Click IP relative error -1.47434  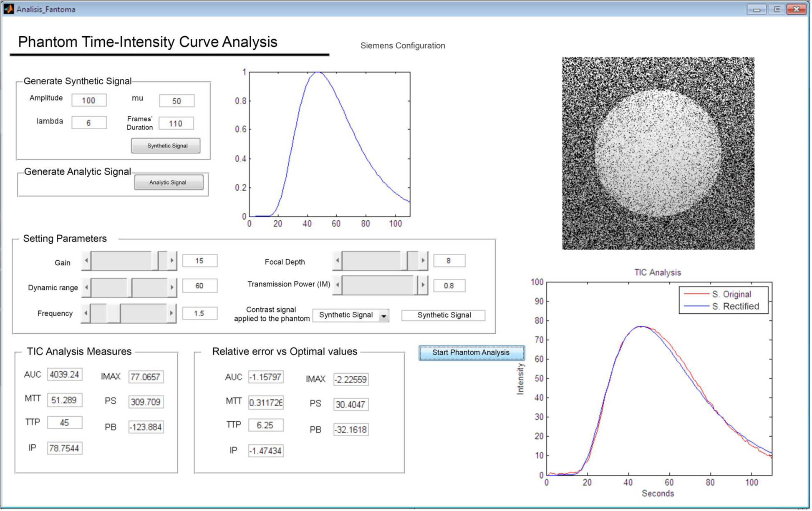(x=266, y=451)
